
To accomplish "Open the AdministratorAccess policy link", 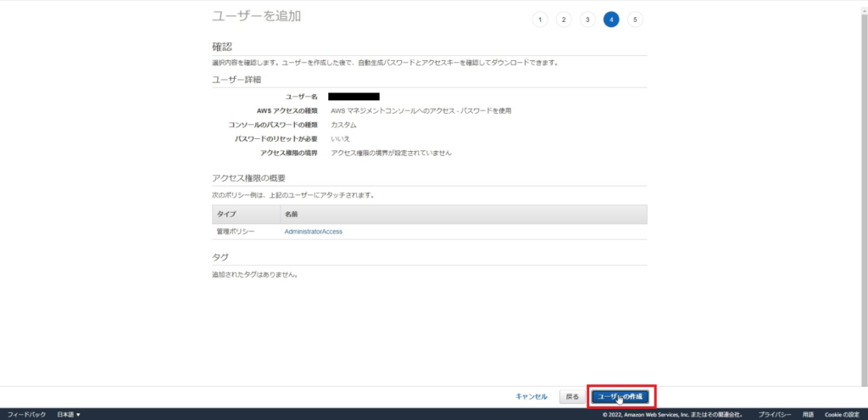I will [x=314, y=232].
